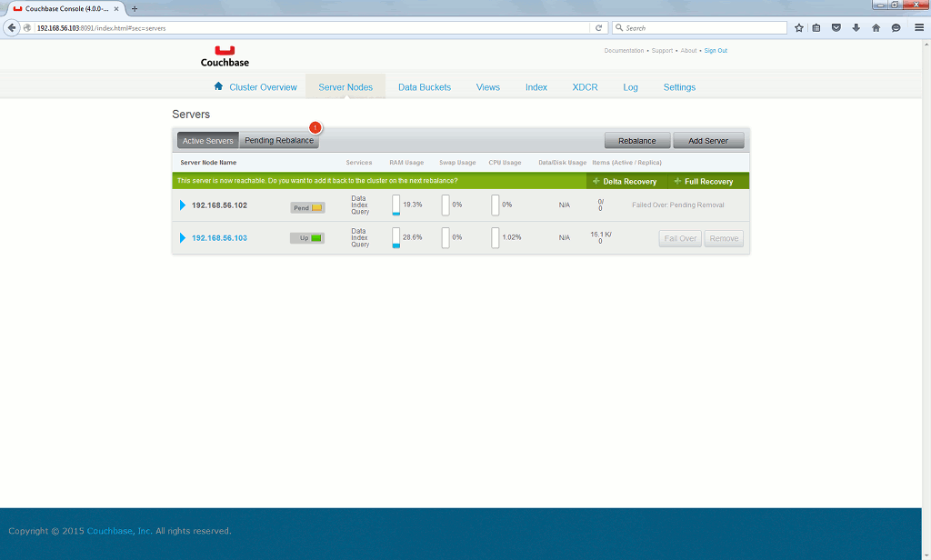Viewport: 931px width, 560px height.
Task: Click the CPU Usage column header
Action: pyautogui.click(x=505, y=163)
